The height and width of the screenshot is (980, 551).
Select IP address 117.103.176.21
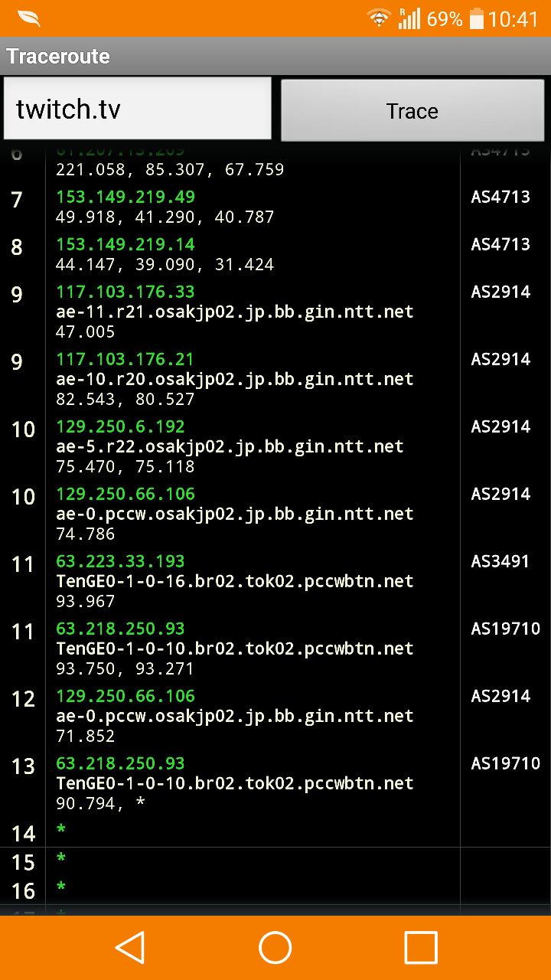tap(126, 359)
